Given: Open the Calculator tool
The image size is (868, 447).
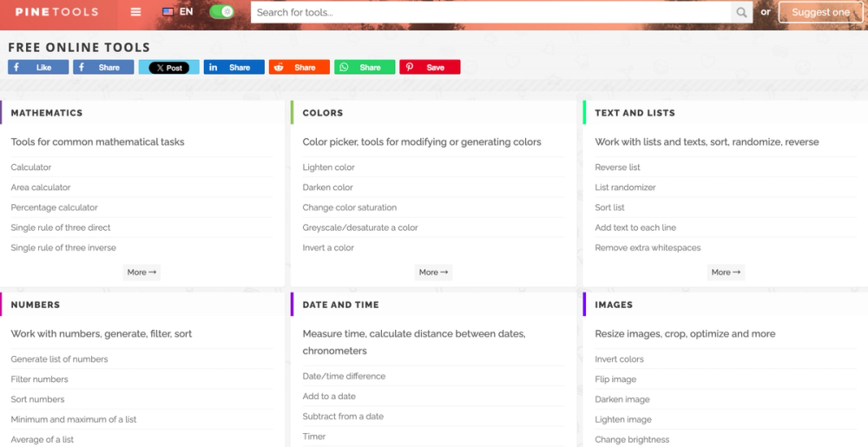Looking at the screenshot, I should [31, 167].
